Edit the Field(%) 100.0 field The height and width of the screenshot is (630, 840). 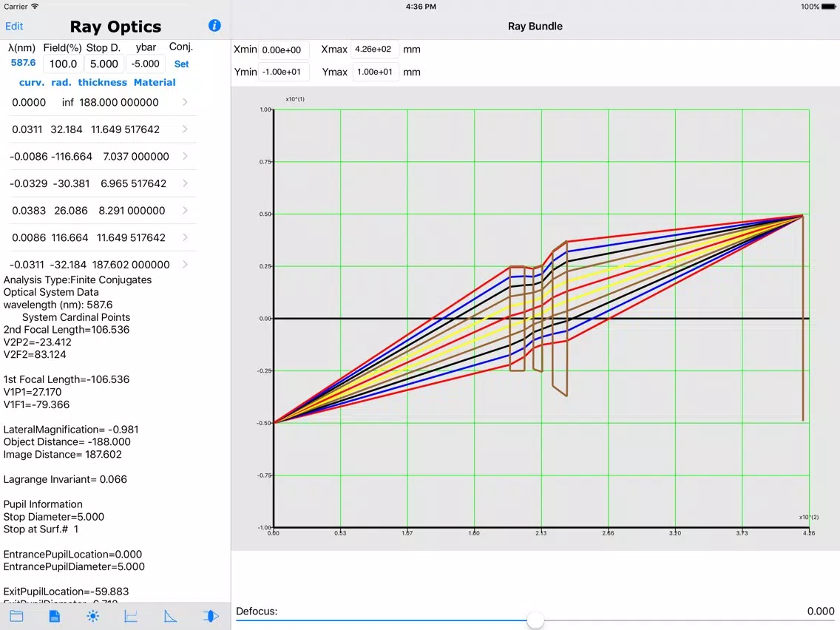[63, 64]
